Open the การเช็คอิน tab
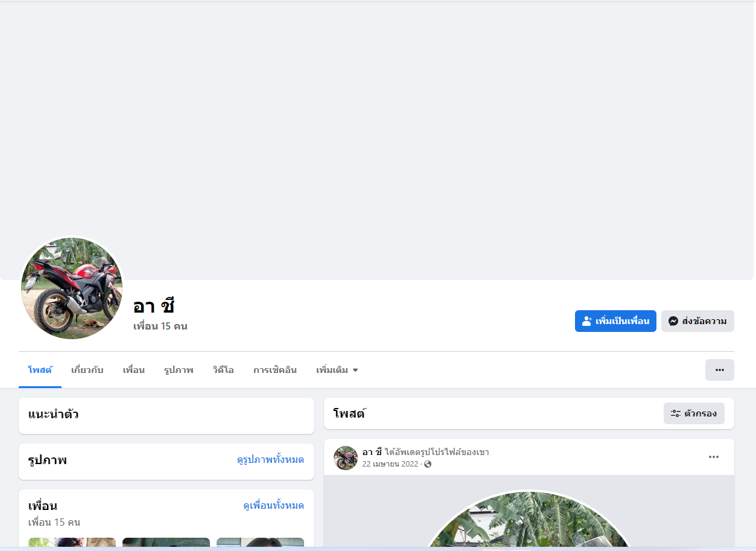 click(x=275, y=370)
